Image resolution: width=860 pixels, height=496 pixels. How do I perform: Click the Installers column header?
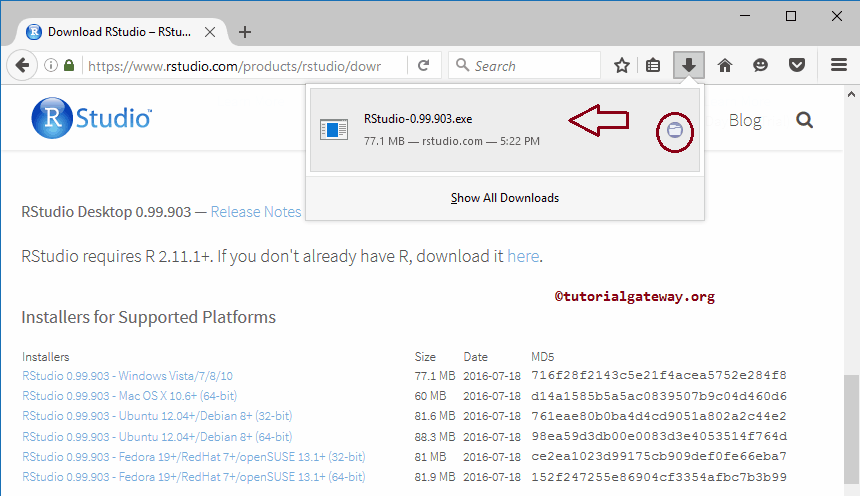click(46, 357)
